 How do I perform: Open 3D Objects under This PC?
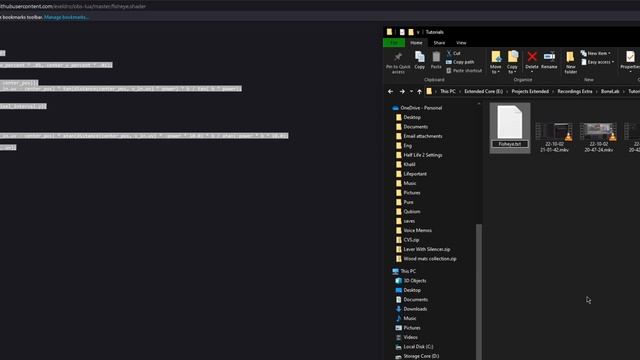pyautogui.click(x=411, y=281)
